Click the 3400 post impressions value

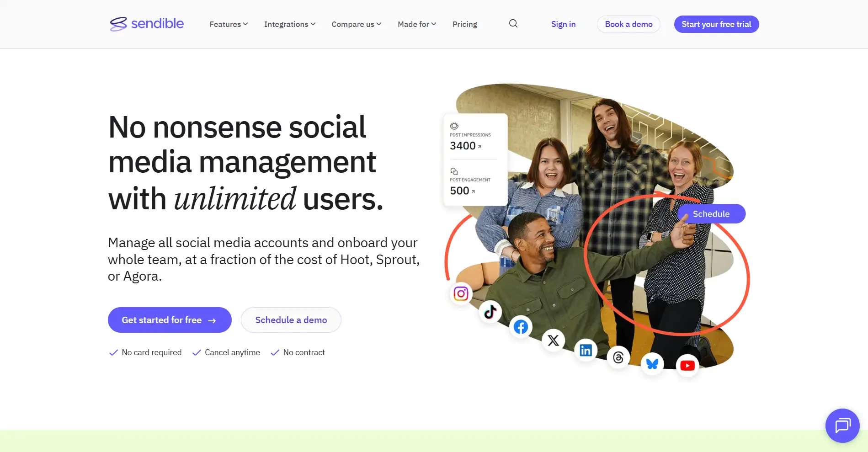pyautogui.click(x=463, y=146)
